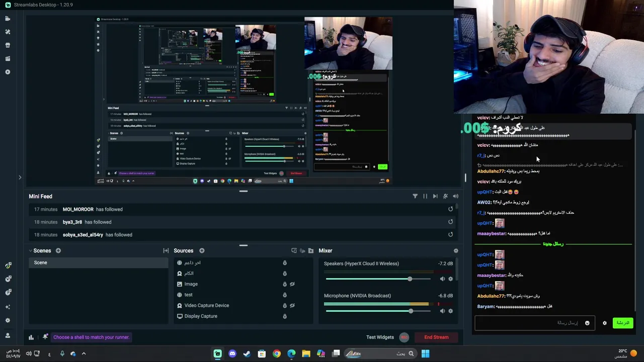This screenshot has height=362, width=644.
Task: Open Speakers audio settings gear
Action: tap(450, 279)
